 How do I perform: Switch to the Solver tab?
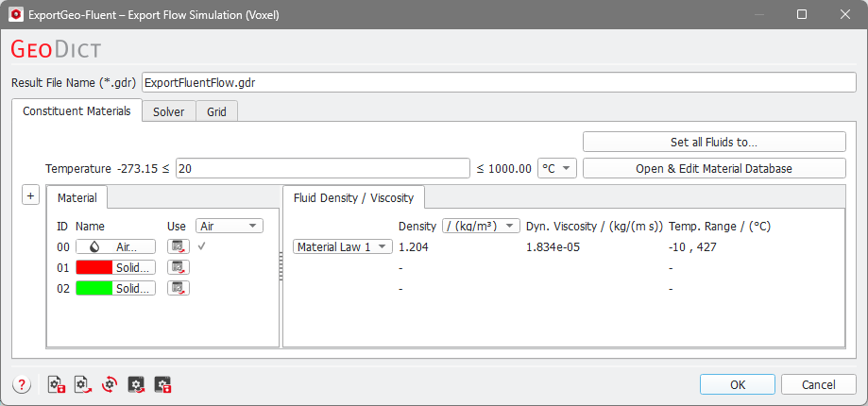[169, 111]
